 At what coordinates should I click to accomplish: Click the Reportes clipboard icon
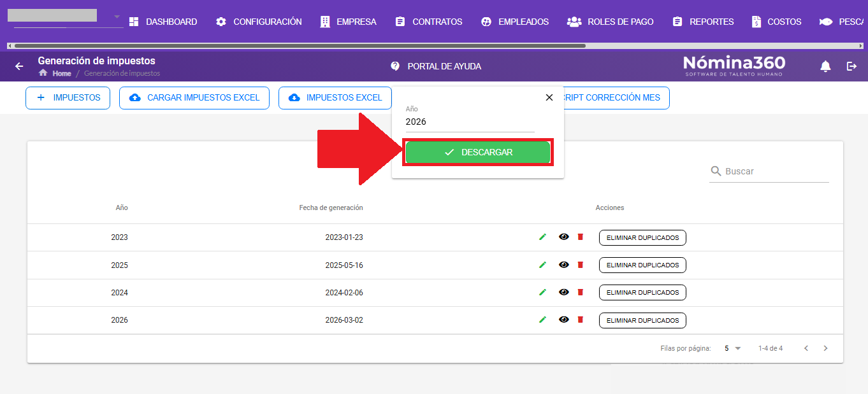coord(677,22)
